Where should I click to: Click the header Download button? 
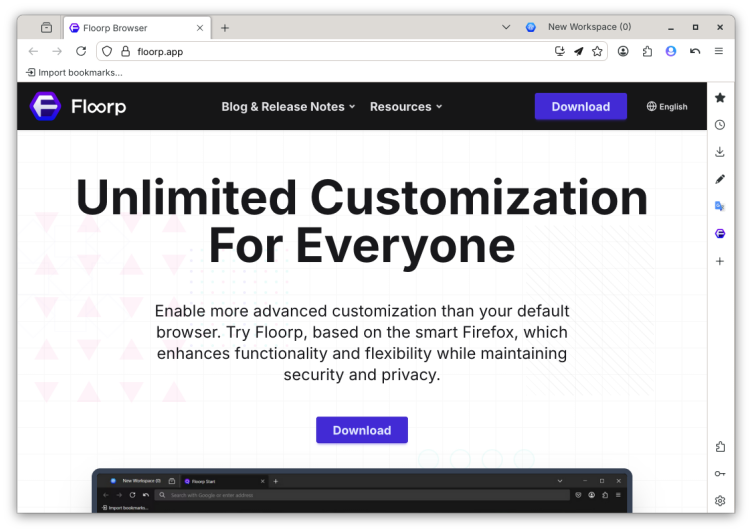pos(581,106)
